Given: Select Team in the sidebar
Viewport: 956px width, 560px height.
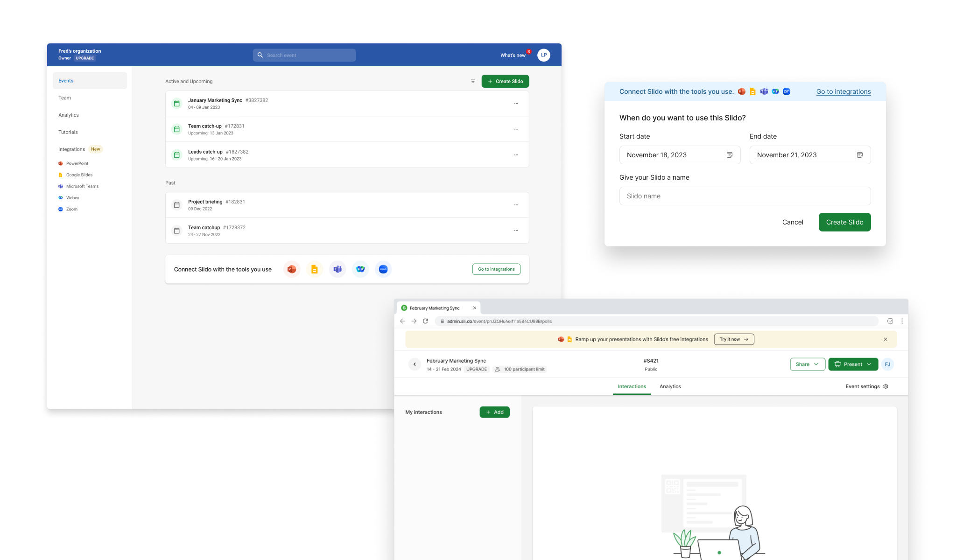Looking at the screenshot, I should coord(65,98).
